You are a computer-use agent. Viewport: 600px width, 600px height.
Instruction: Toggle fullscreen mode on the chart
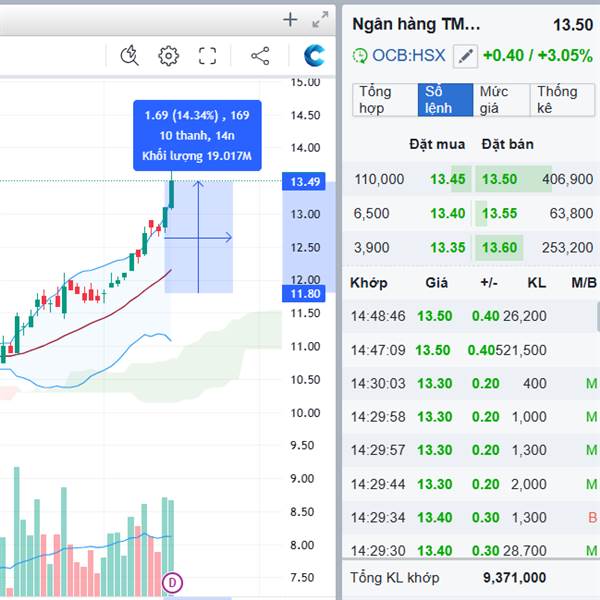[x=207, y=56]
